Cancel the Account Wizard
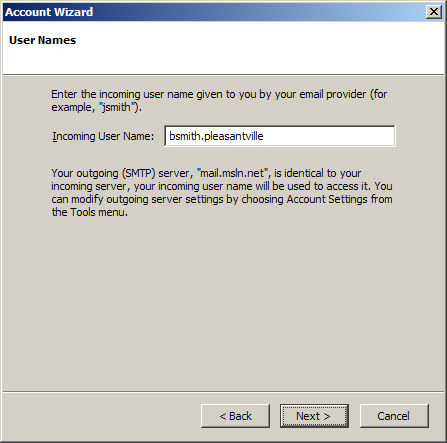The image size is (447, 443). 394,416
